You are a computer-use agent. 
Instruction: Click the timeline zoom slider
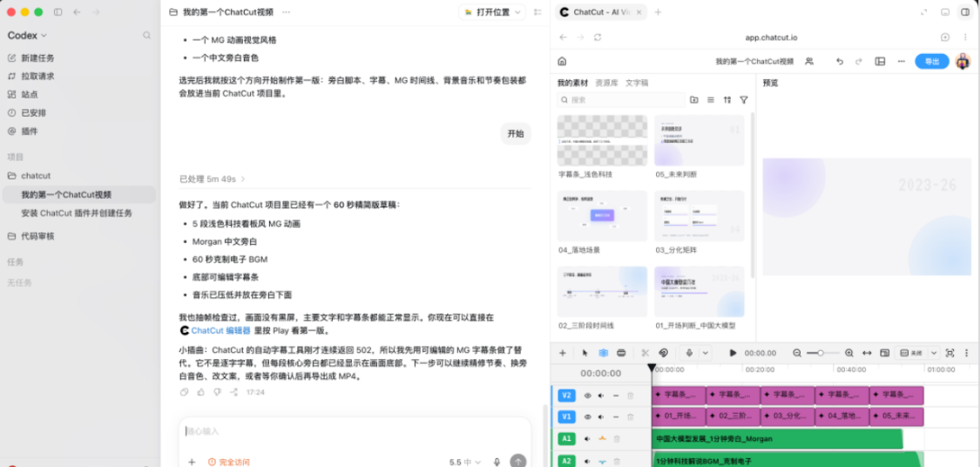[822, 353]
